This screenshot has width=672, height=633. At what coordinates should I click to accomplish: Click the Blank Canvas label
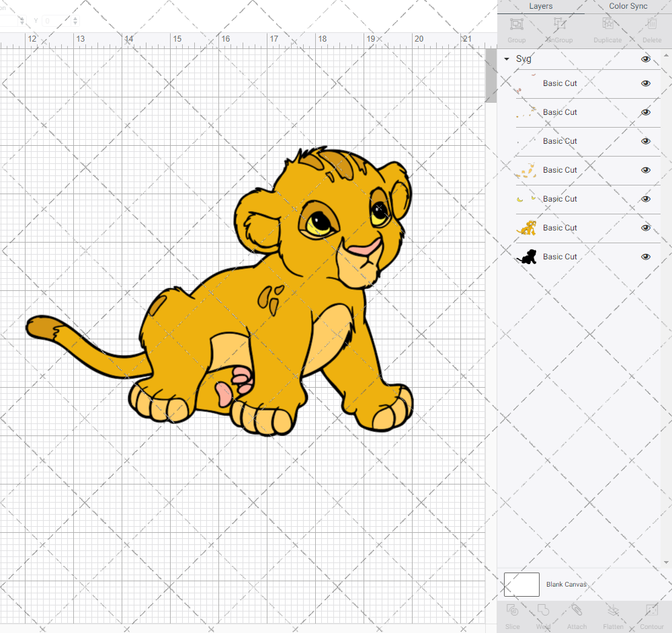[x=566, y=585]
